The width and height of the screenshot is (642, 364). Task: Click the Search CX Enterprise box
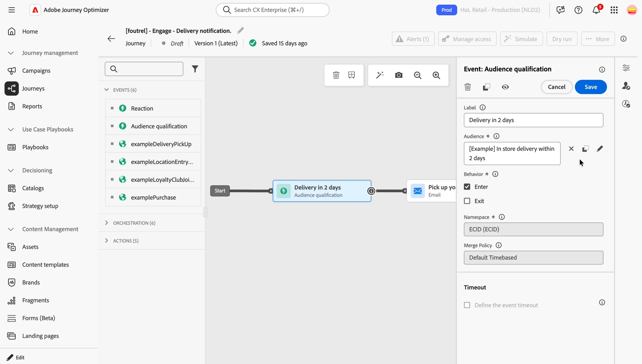[x=272, y=10]
